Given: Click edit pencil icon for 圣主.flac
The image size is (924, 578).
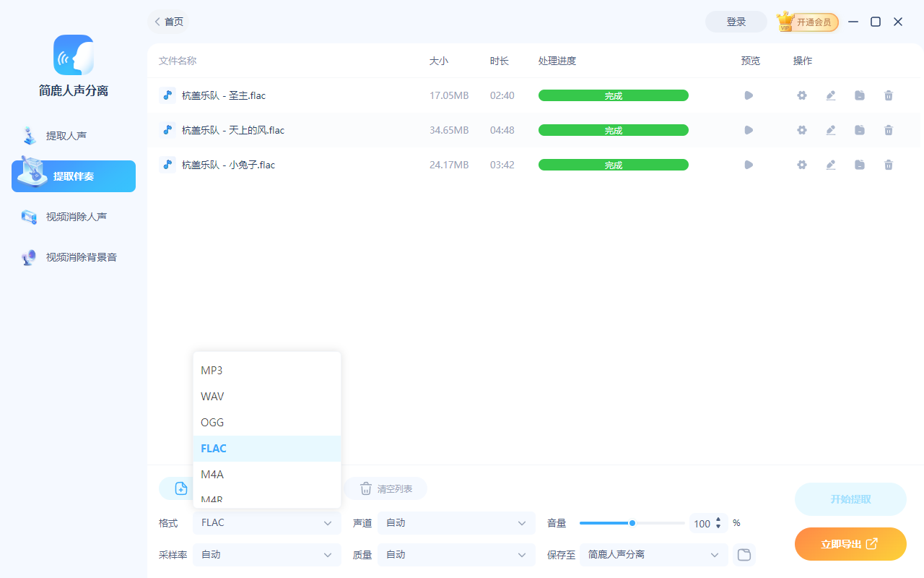Looking at the screenshot, I should [x=831, y=95].
